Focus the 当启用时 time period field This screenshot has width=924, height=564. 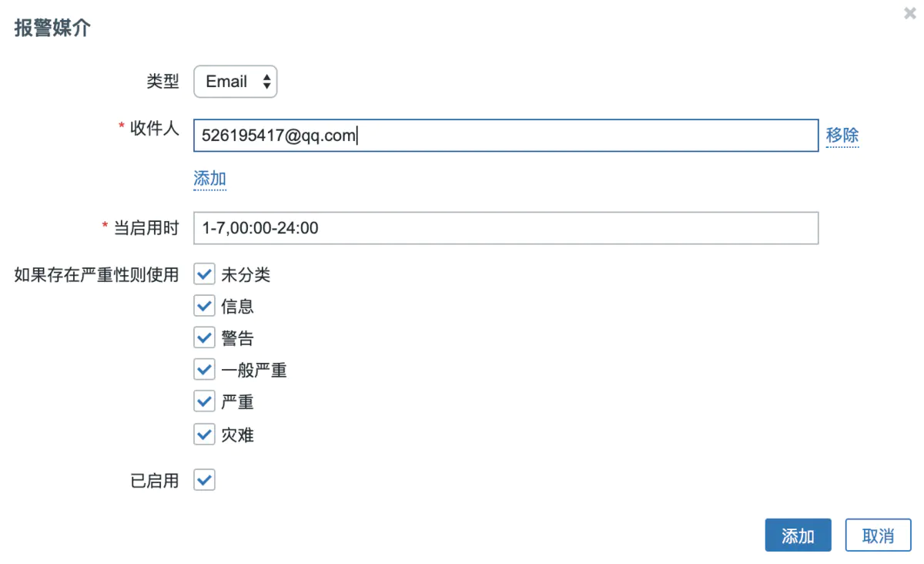tap(505, 228)
